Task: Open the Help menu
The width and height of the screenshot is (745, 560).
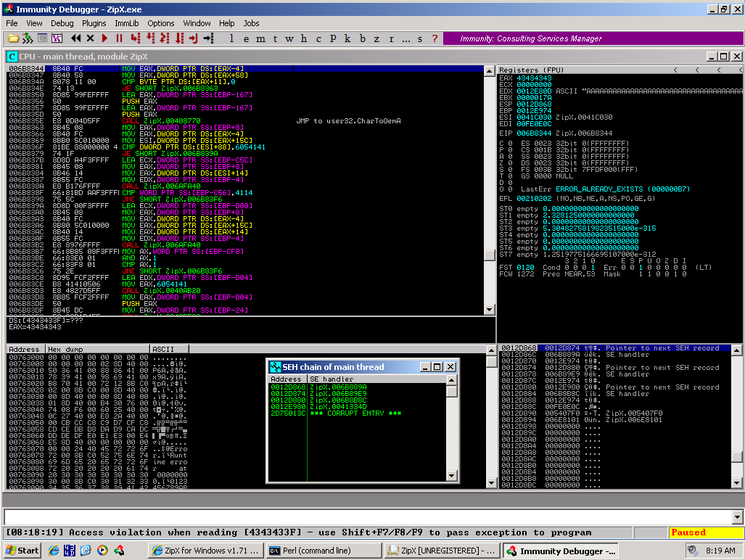Action: [x=226, y=23]
